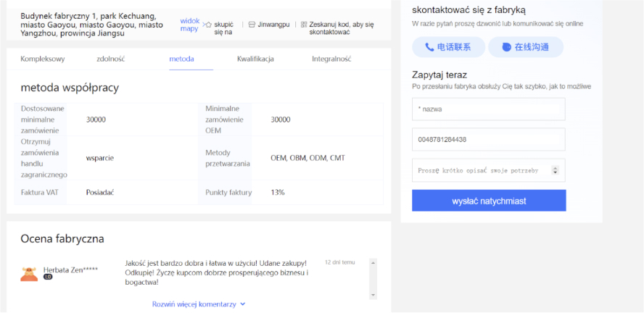This screenshot has width=644, height=313.
Task: Click the stepper arrows in the needs description field
Action: point(556,170)
